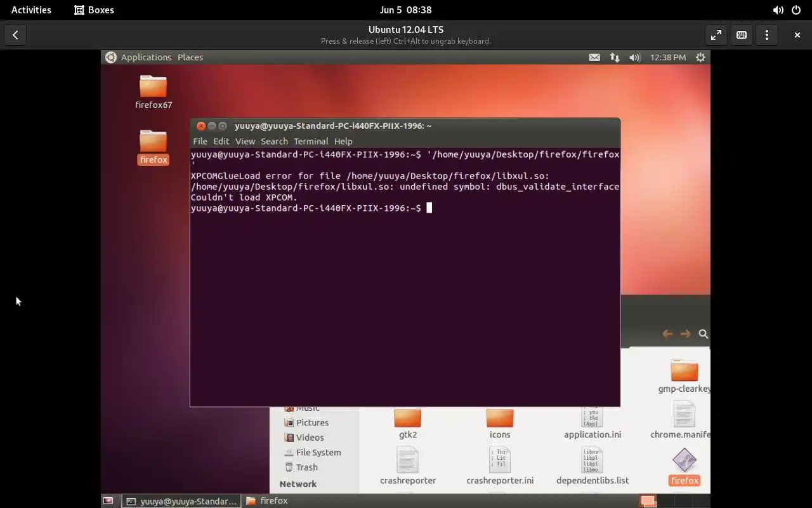
Task: Click Network heading in sidebar
Action: (298, 484)
